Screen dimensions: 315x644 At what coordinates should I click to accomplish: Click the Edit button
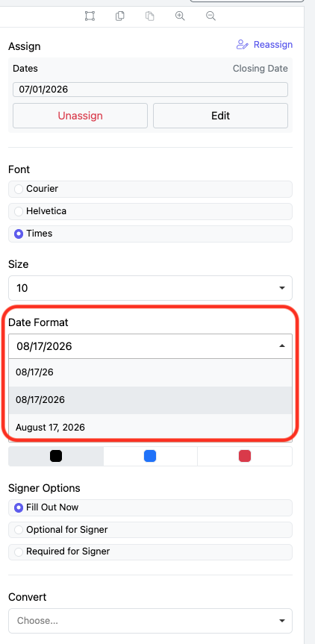pyautogui.click(x=220, y=116)
